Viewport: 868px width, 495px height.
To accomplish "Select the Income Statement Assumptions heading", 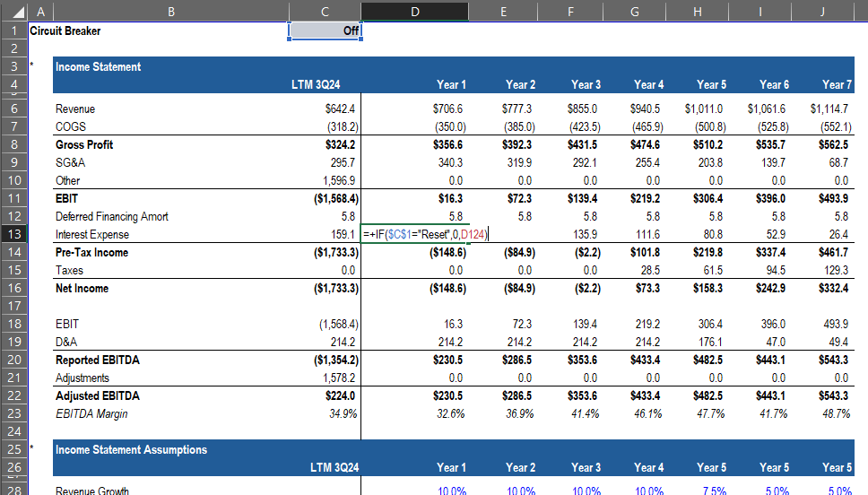I will [131, 450].
